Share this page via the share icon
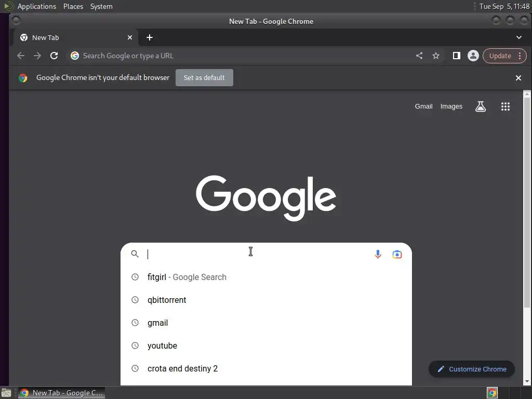Image resolution: width=532 pixels, height=399 pixels. coord(419,56)
